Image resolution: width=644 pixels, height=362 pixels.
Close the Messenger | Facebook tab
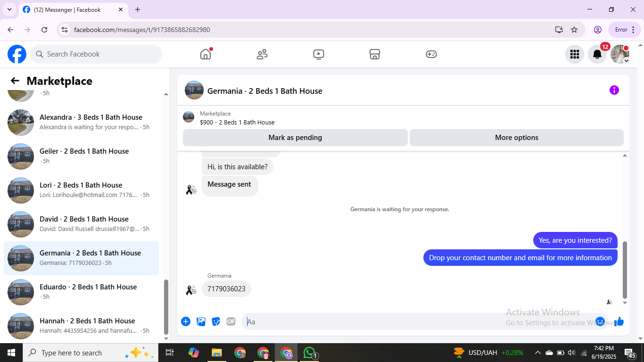click(121, 9)
